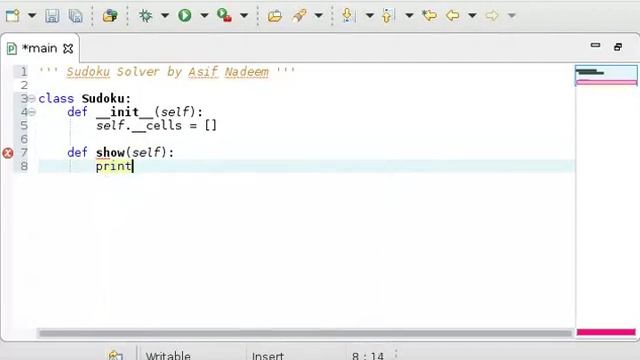Expand the External Tools dropdown arrow

(x=244, y=16)
